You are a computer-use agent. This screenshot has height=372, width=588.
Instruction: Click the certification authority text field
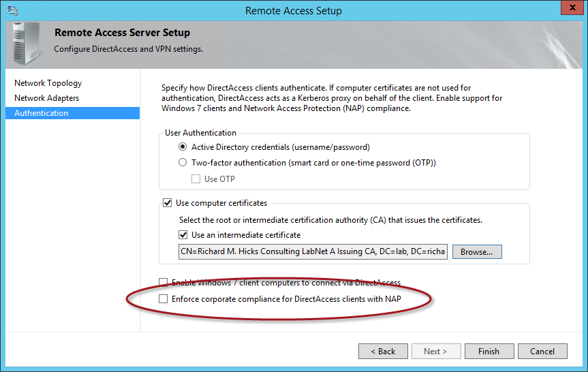(313, 252)
